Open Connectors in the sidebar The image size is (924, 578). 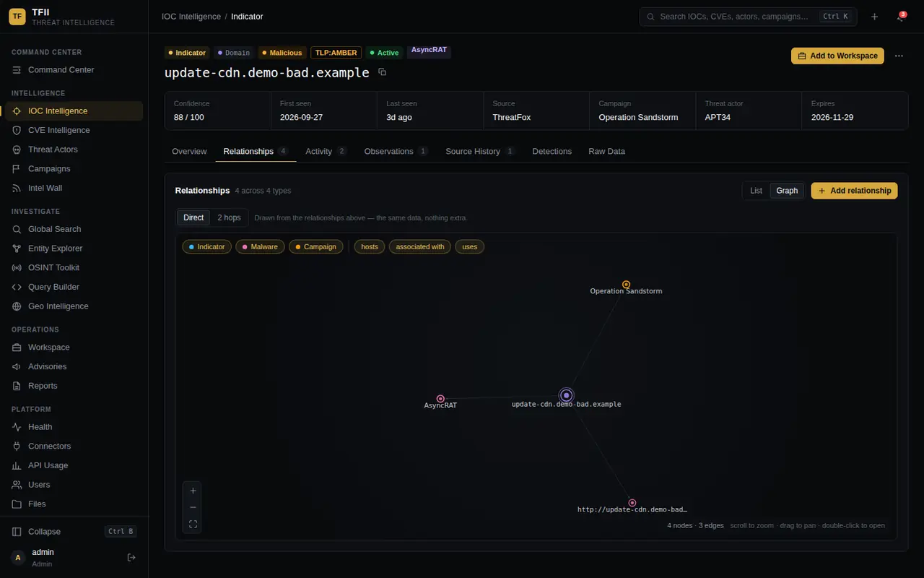pos(74,446)
